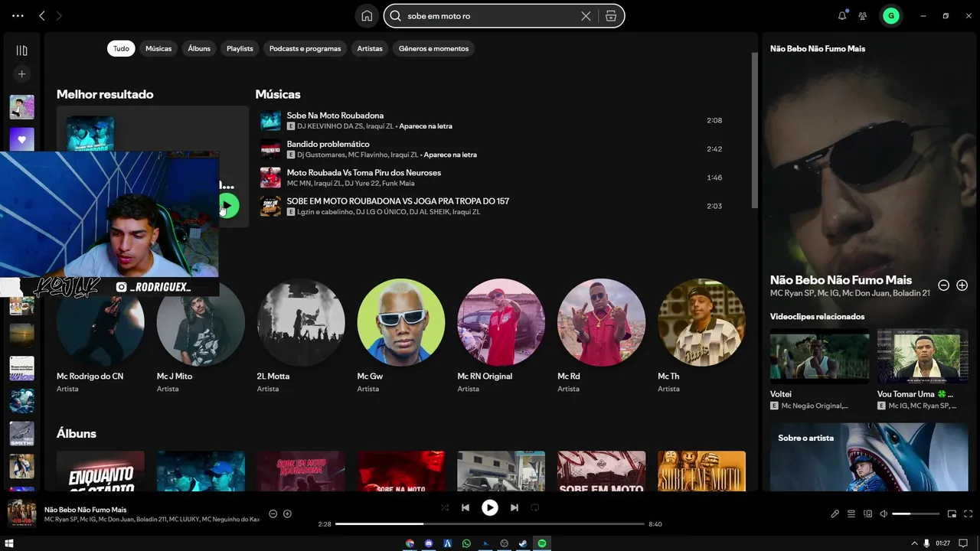Toggle repeat mode
Screen dimensions: 980x551
[535, 507]
